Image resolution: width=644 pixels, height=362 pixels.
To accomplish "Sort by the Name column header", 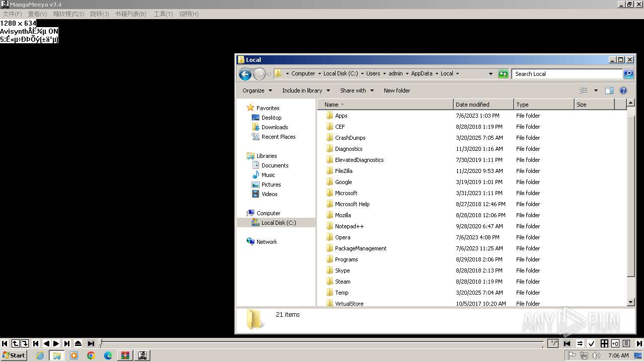I will coord(385,105).
